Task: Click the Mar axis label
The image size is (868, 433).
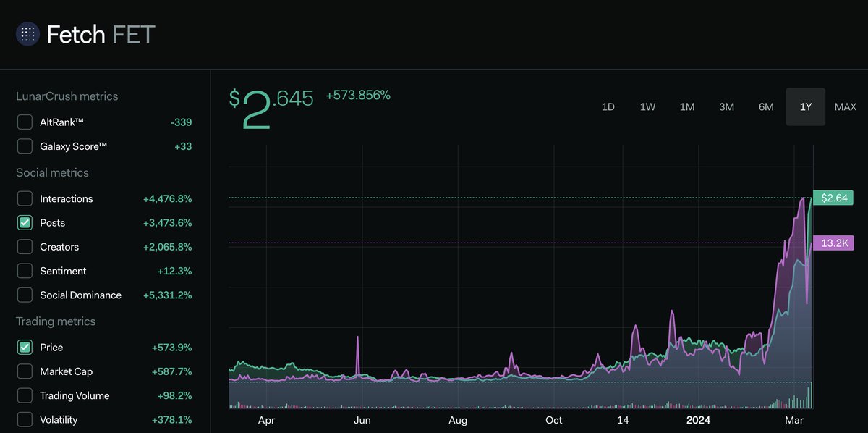Action: (794, 420)
